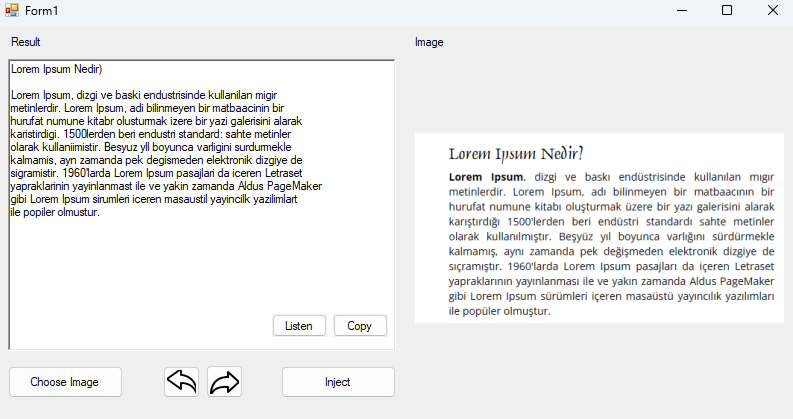
Task: Maximize the Form1 window
Action: (727, 10)
